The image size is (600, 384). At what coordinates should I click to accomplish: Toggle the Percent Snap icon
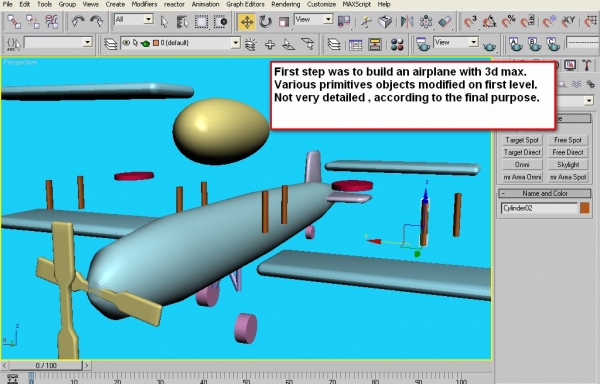tap(508, 22)
